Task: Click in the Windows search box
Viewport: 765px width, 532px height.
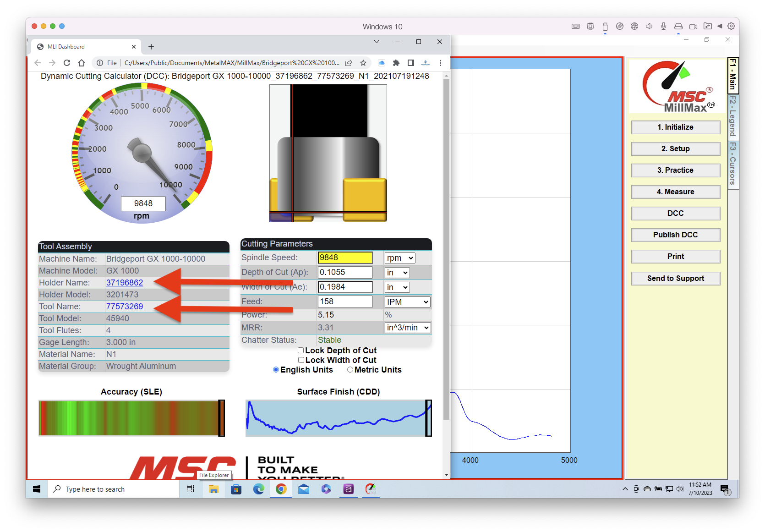Action: click(114, 489)
